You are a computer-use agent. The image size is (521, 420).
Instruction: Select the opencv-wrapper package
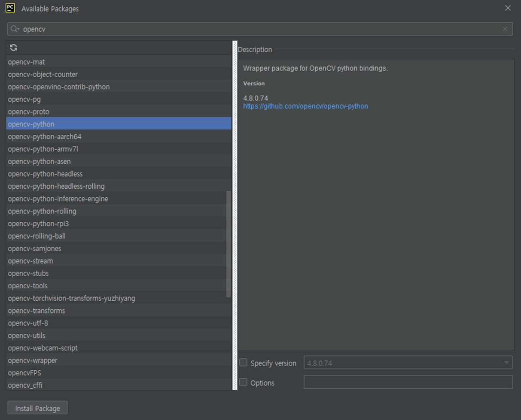click(x=119, y=360)
